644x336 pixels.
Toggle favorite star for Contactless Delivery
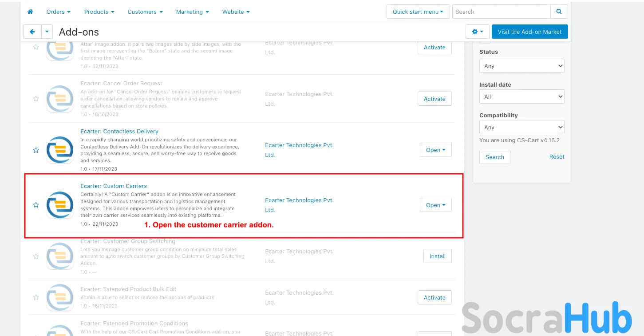point(36,150)
